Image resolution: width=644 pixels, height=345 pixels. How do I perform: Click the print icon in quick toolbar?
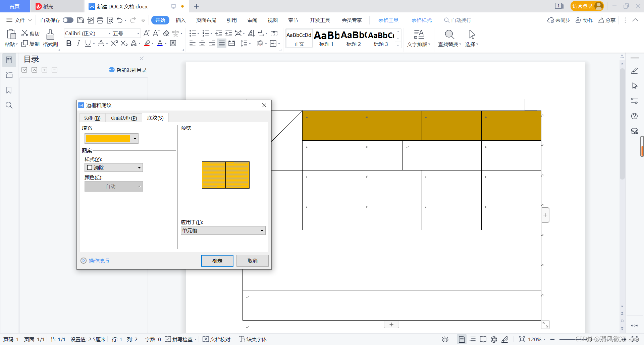coord(100,20)
